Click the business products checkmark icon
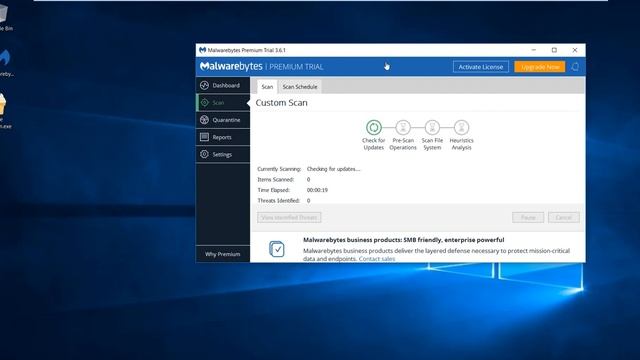This screenshot has width=640, height=360. pos(277,249)
